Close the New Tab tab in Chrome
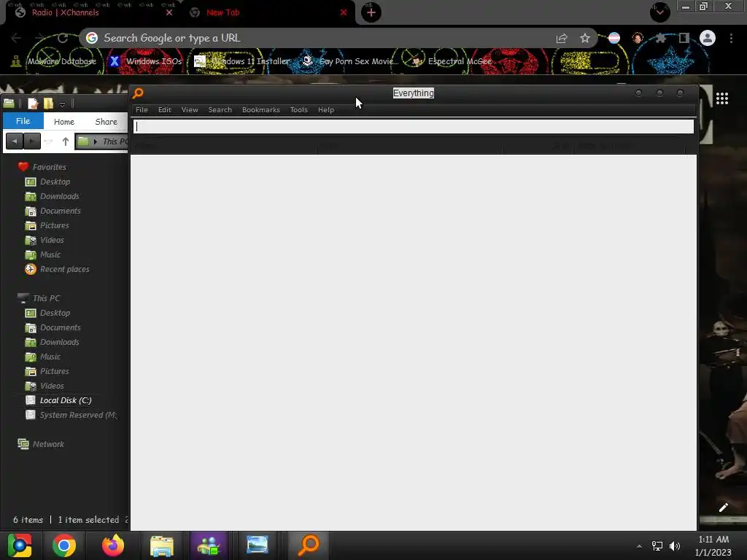 (x=344, y=12)
